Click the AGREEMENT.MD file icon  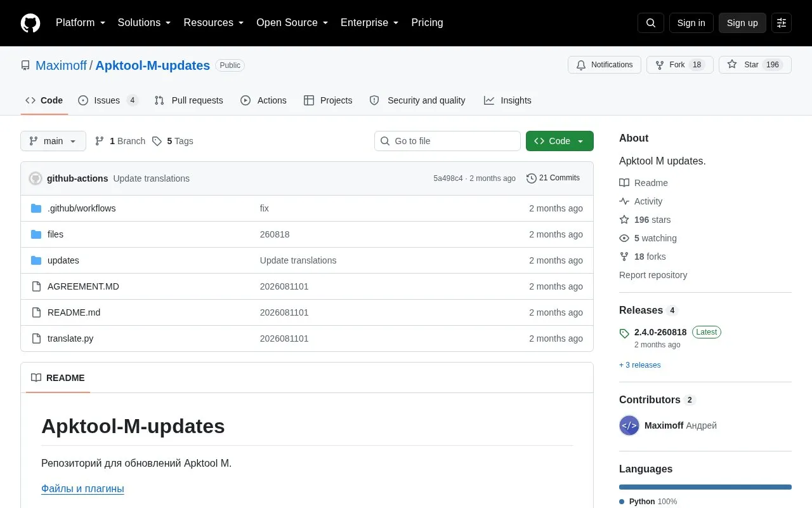(36, 286)
